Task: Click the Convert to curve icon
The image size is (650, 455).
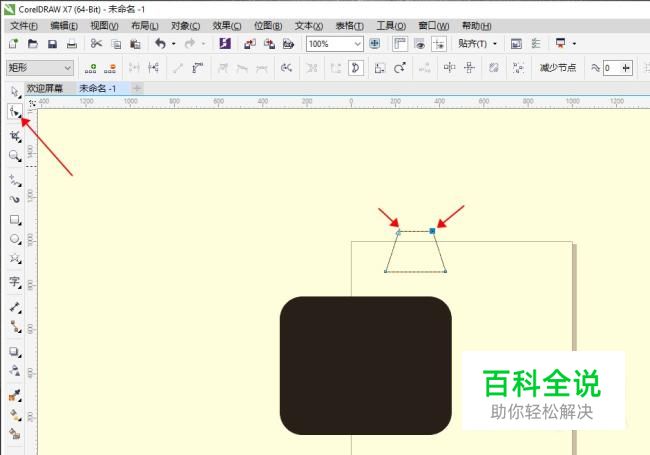Action: pos(198,68)
